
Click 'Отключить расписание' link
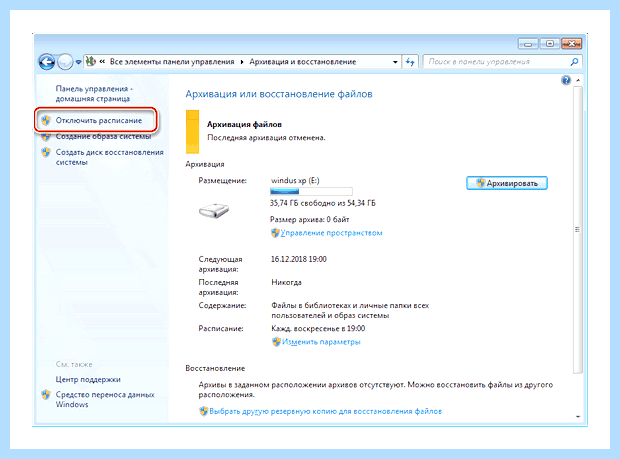(x=98, y=120)
